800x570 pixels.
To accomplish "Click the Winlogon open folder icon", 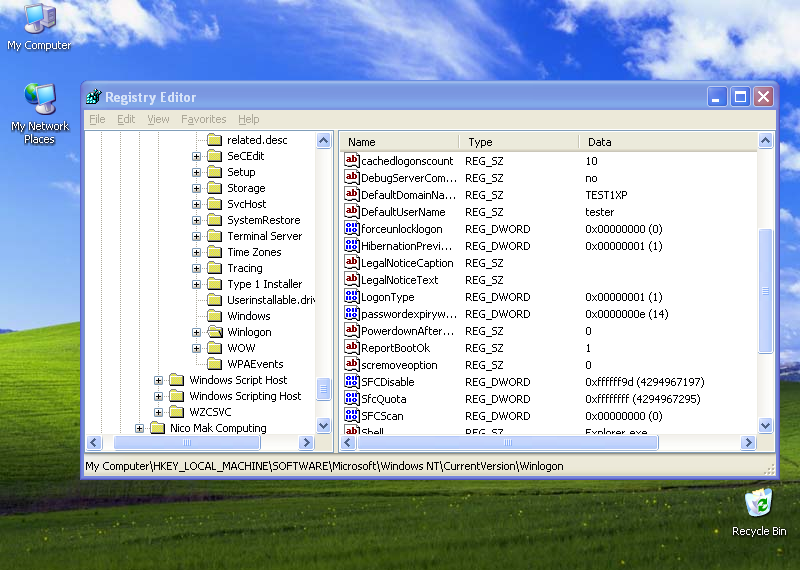I will (x=215, y=332).
